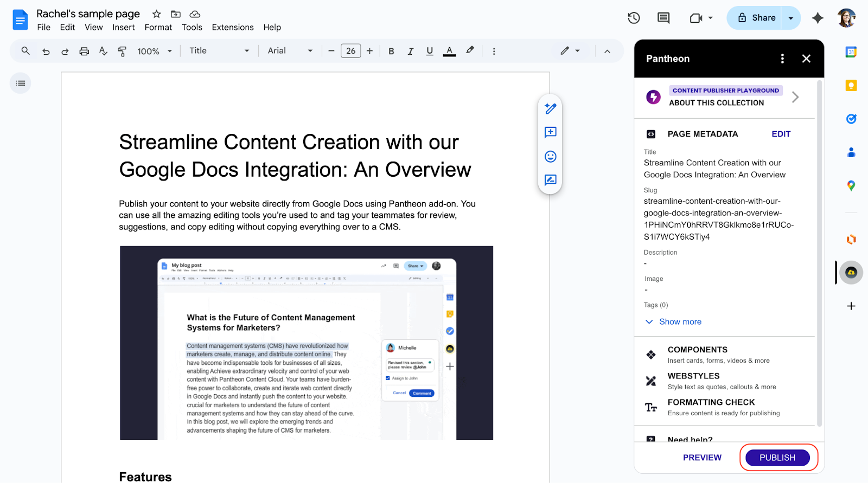This screenshot has width=868, height=483.
Task: Star the document Rachel's sample page
Action: 157,14
